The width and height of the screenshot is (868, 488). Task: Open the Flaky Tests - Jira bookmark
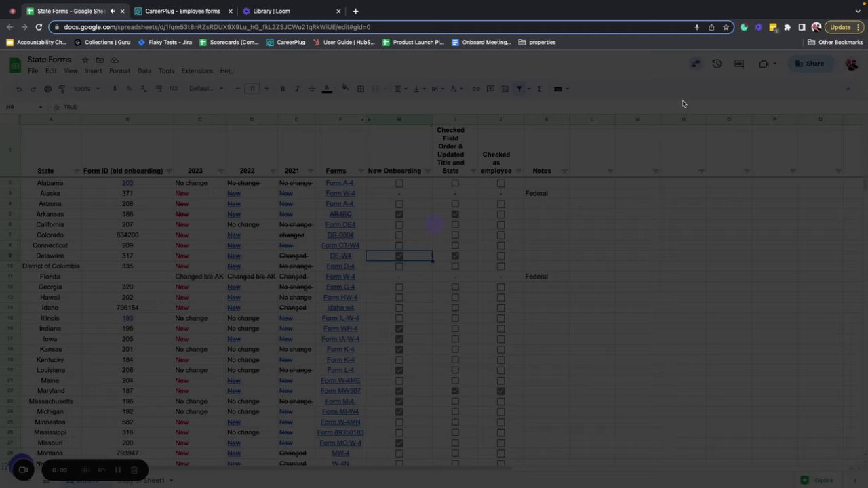(165, 42)
